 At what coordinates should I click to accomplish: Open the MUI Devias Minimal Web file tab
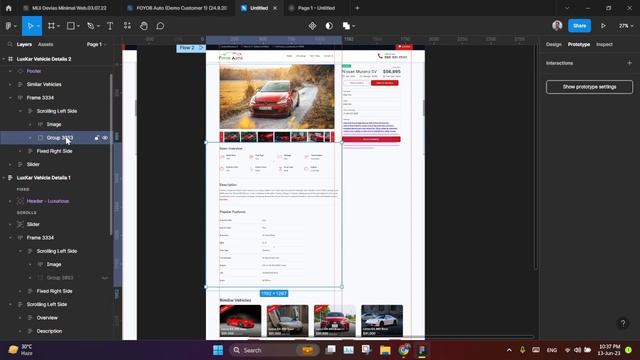click(65, 8)
